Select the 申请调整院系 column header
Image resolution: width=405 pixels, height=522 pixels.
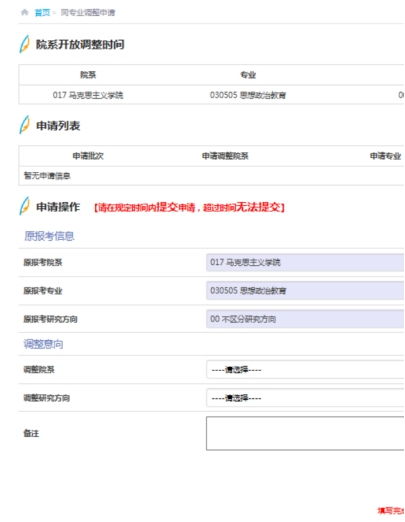[225, 156]
